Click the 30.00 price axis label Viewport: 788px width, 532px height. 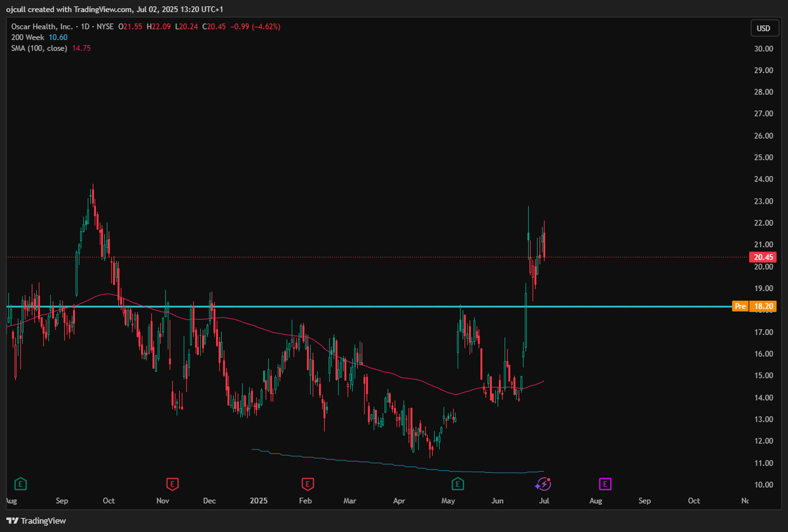coord(762,49)
